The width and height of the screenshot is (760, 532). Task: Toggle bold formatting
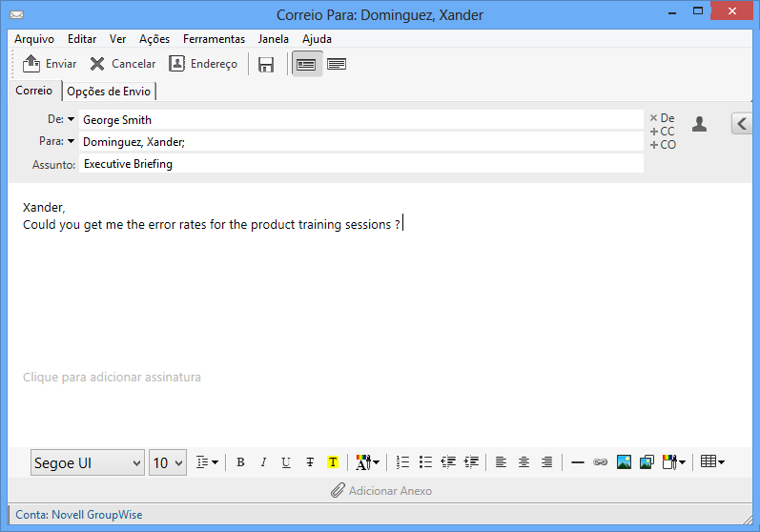(240, 462)
